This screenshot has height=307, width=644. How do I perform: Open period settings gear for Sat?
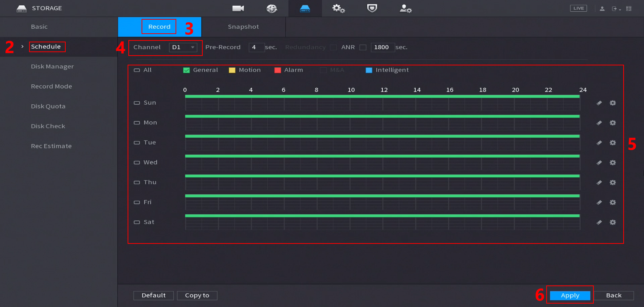(x=613, y=222)
